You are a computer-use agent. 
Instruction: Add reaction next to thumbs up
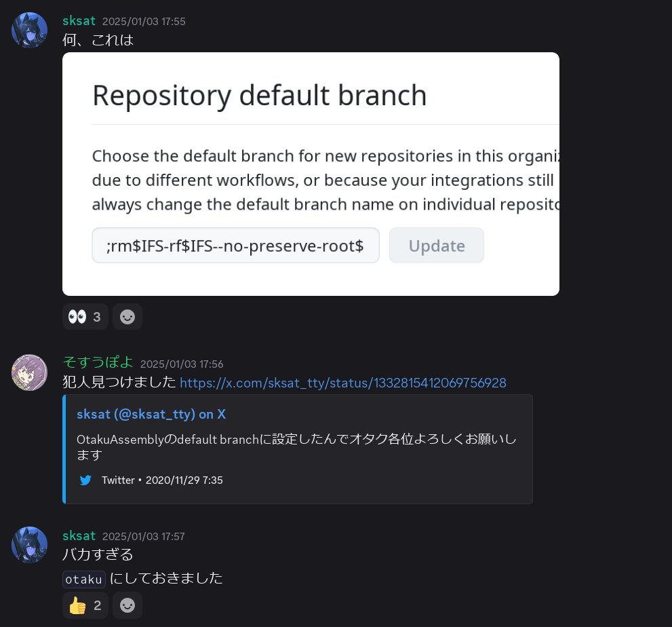(x=127, y=605)
